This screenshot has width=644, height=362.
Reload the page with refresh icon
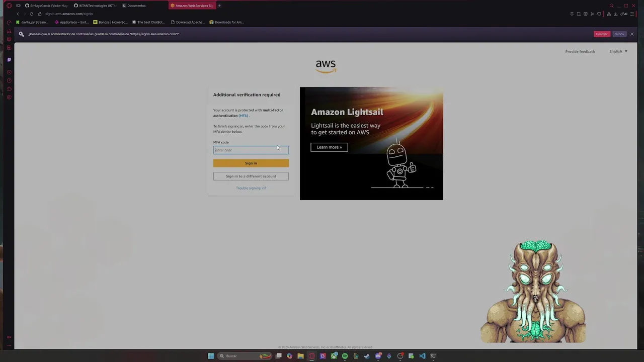pos(32,14)
